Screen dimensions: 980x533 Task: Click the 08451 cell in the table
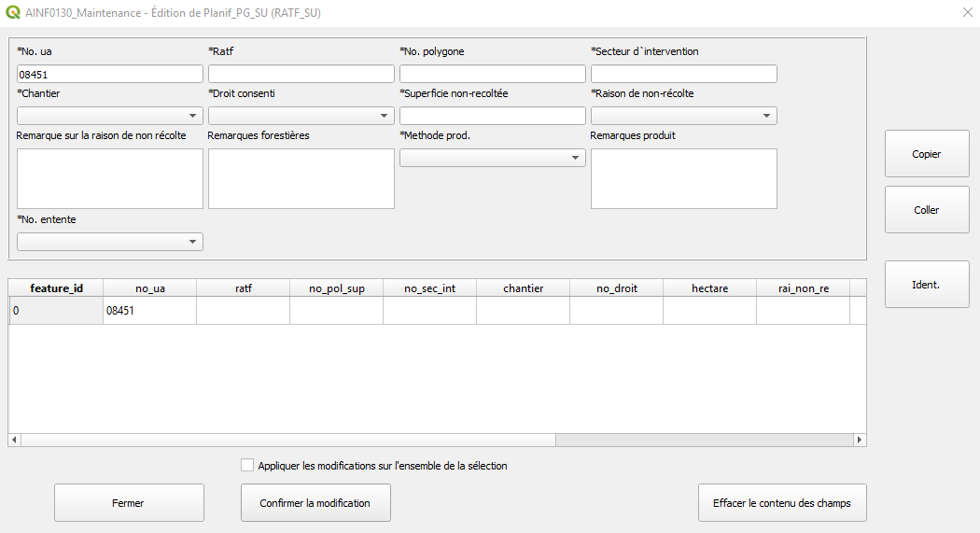pyautogui.click(x=150, y=311)
